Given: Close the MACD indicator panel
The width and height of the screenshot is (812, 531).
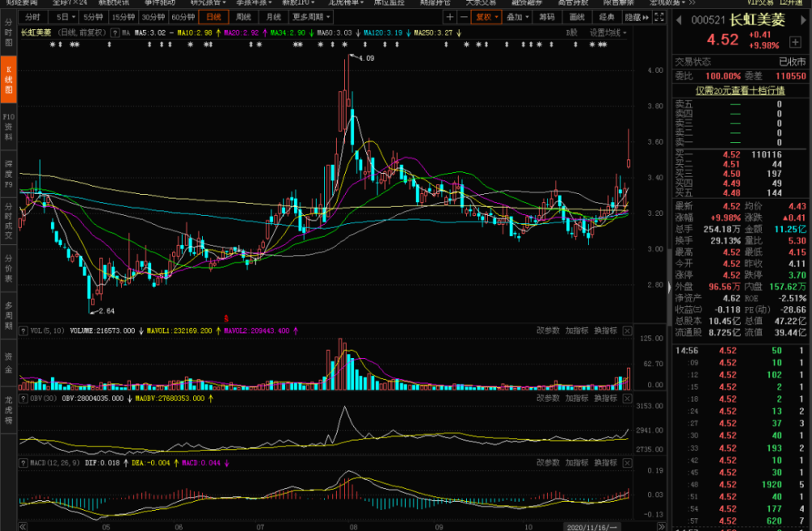Looking at the screenshot, I should pyautogui.click(x=627, y=463).
